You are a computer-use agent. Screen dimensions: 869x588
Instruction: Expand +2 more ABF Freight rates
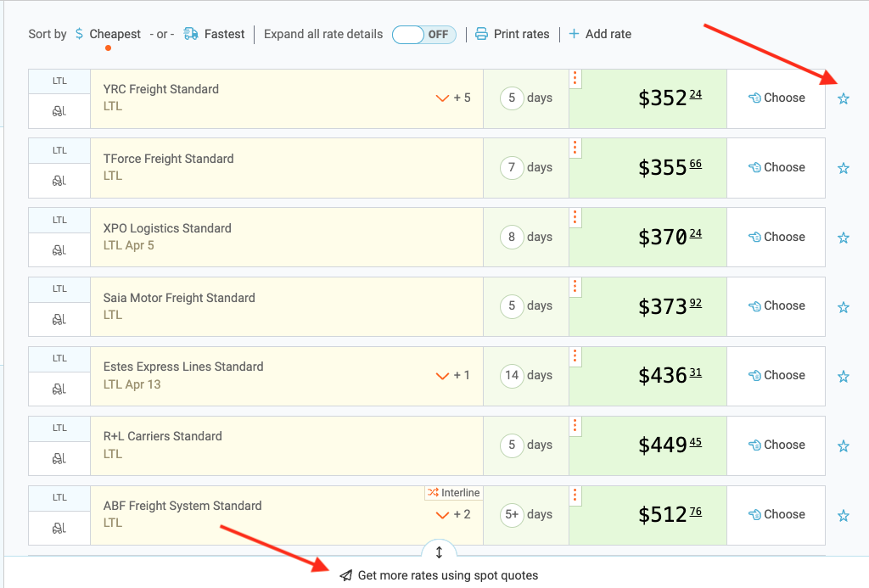click(x=453, y=515)
